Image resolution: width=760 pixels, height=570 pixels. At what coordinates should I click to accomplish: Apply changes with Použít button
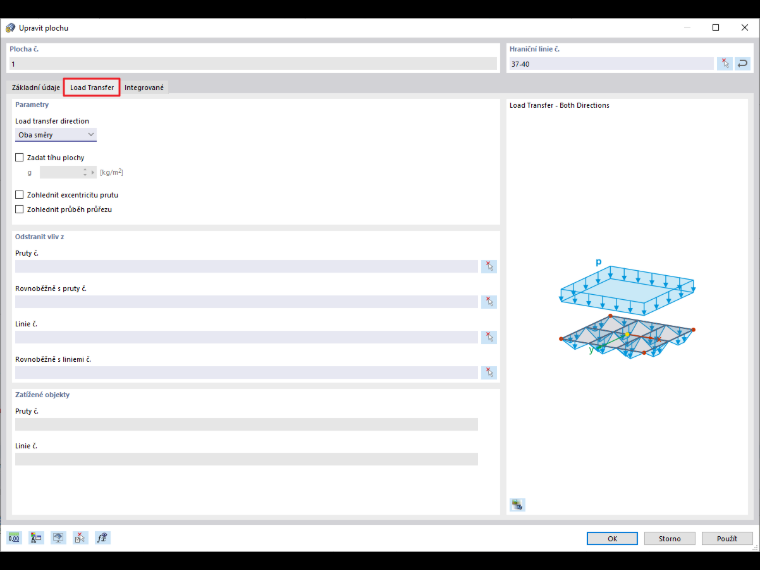(727, 538)
